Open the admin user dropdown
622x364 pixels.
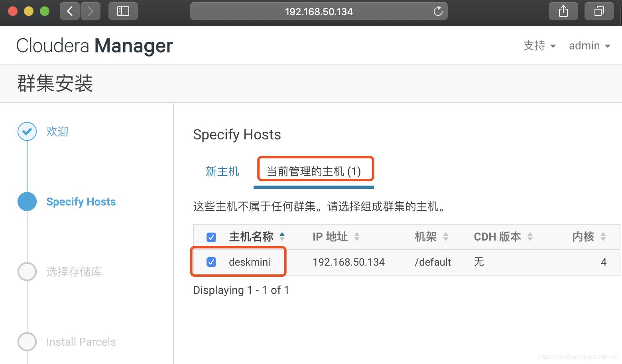pyautogui.click(x=590, y=46)
